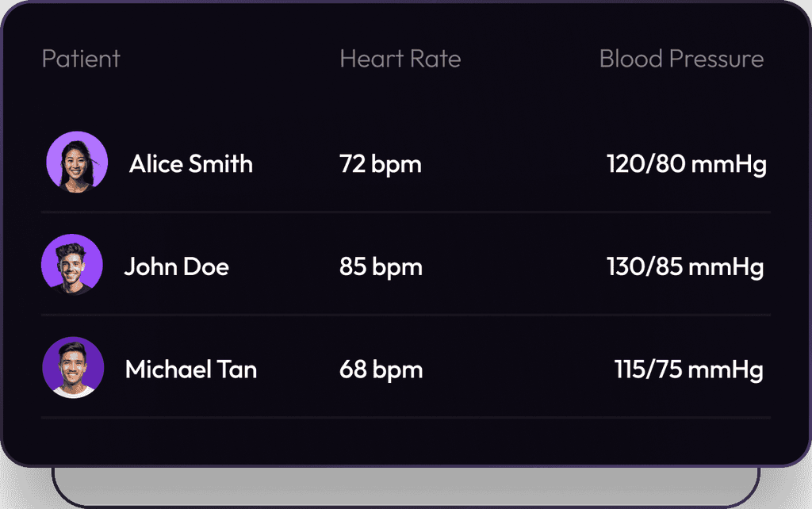Select the 85 bpm heart rate reading
Image resolution: width=812 pixels, height=509 pixels.
click(x=381, y=266)
